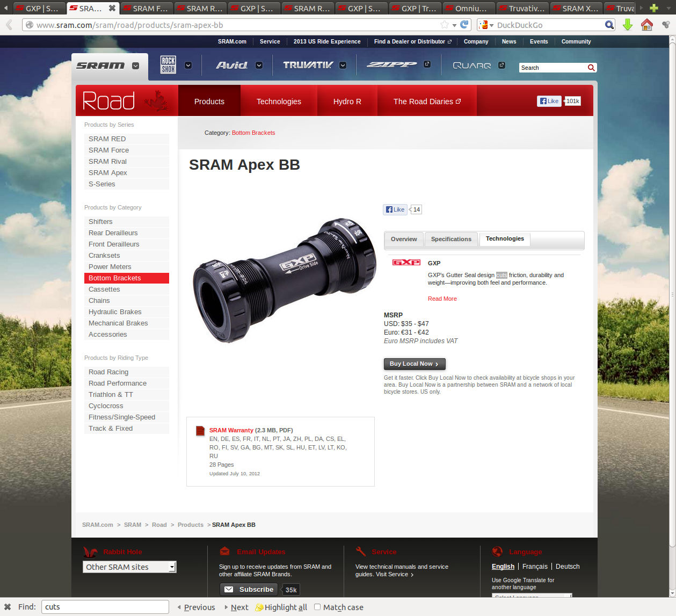This screenshot has height=616, width=676.
Task: Click the Visit Service link in footer
Action: (395, 575)
